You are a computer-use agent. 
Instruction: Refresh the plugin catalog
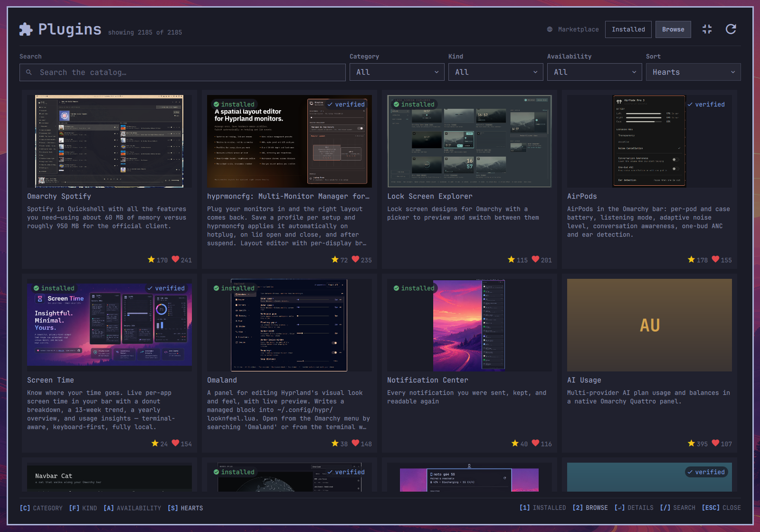click(x=731, y=29)
